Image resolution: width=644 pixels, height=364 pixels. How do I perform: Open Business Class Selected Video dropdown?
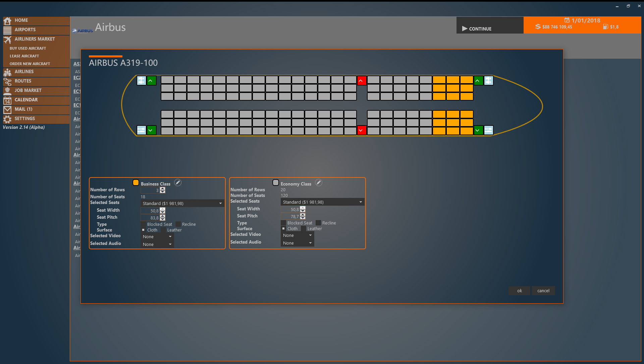157,237
